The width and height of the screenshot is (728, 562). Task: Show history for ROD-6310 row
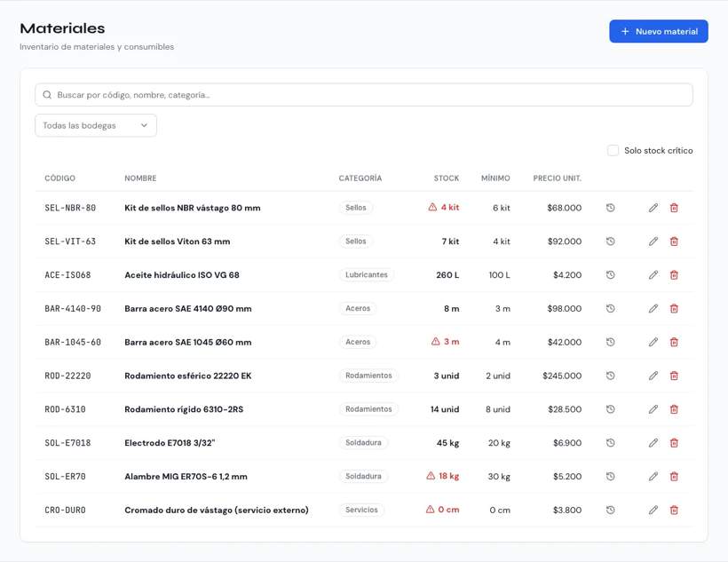(x=611, y=409)
